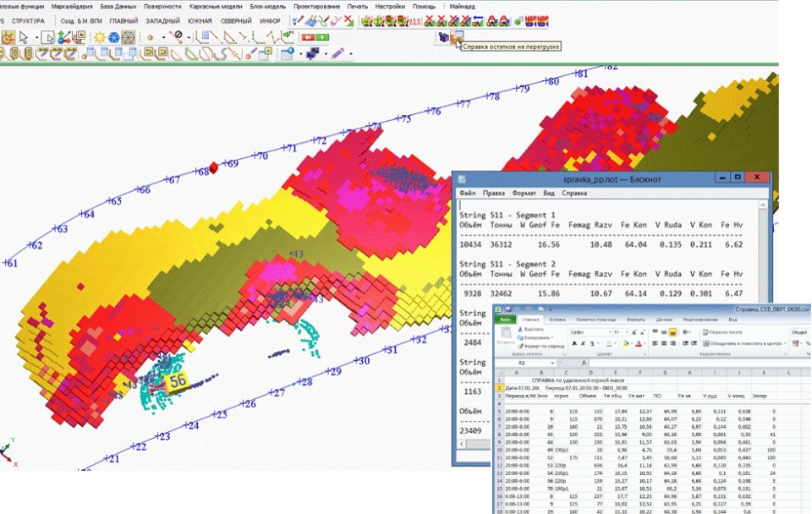This screenshot has width=812, height=514.
Task: Click the dual monitors display icon
Action: [312, 53]
